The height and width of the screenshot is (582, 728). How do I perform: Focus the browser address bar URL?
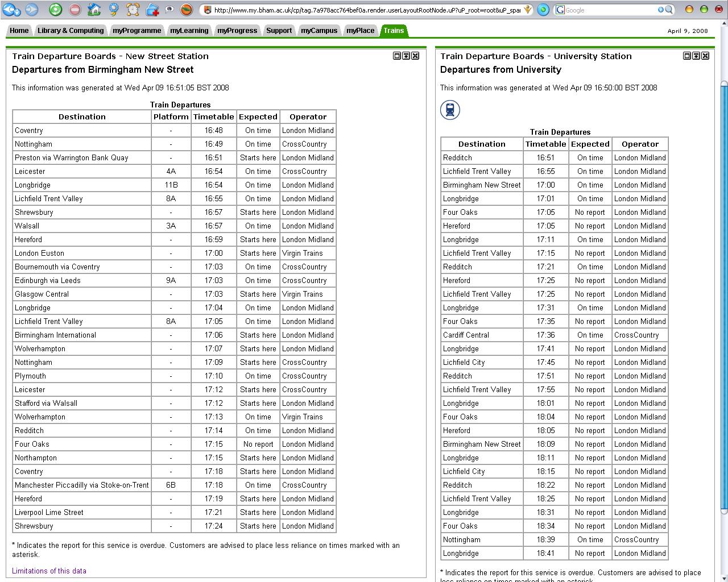[x=367, y=10]
